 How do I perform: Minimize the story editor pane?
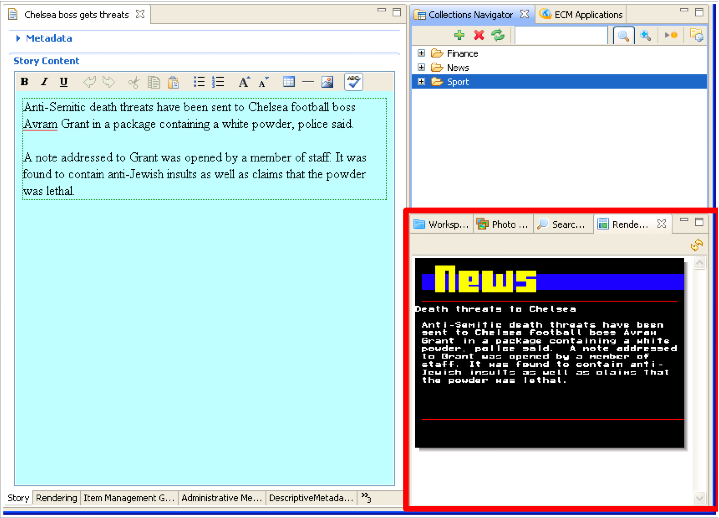pyautogui.click(x=382, y=11)
